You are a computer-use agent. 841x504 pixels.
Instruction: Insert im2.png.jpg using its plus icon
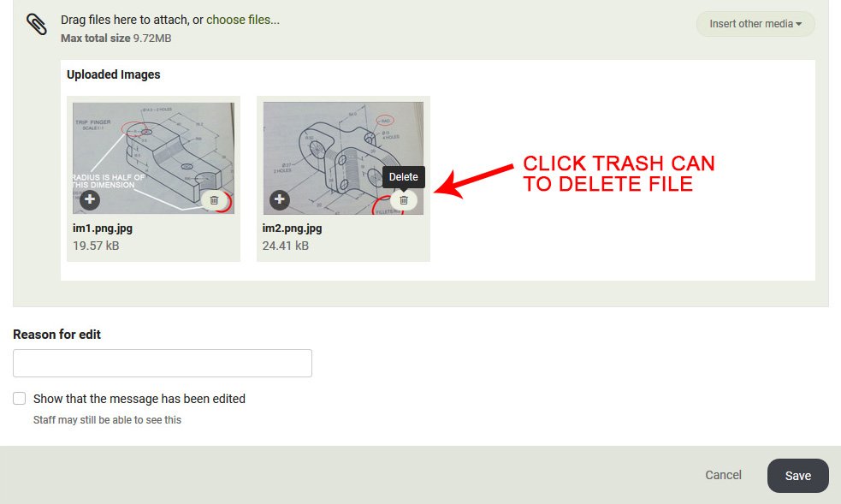[x=280, y=200]
